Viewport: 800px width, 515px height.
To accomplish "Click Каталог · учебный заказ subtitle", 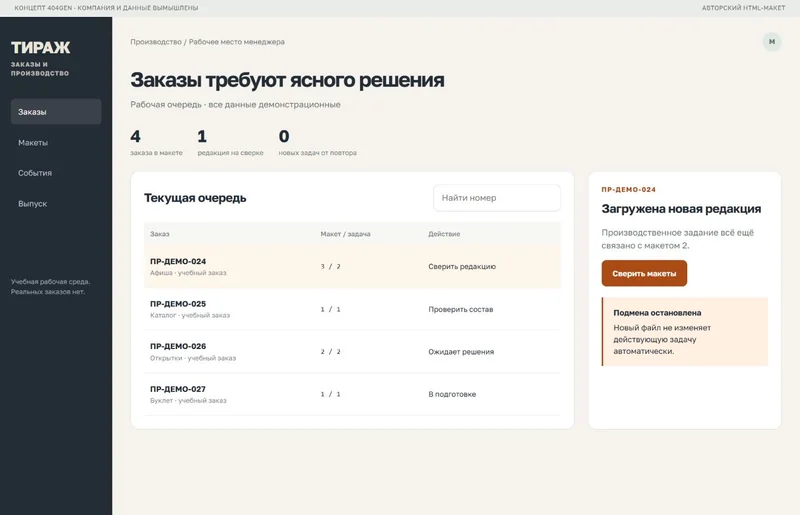I will point(190,315).
